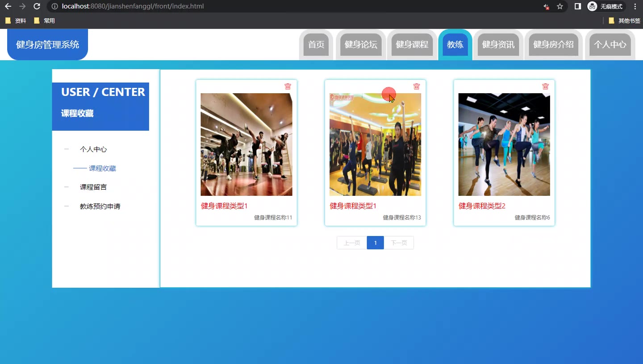Viewport: 643px width, 364px height.
Task: Go forward using the browser forward arrow
Action: tap(22, 6)
